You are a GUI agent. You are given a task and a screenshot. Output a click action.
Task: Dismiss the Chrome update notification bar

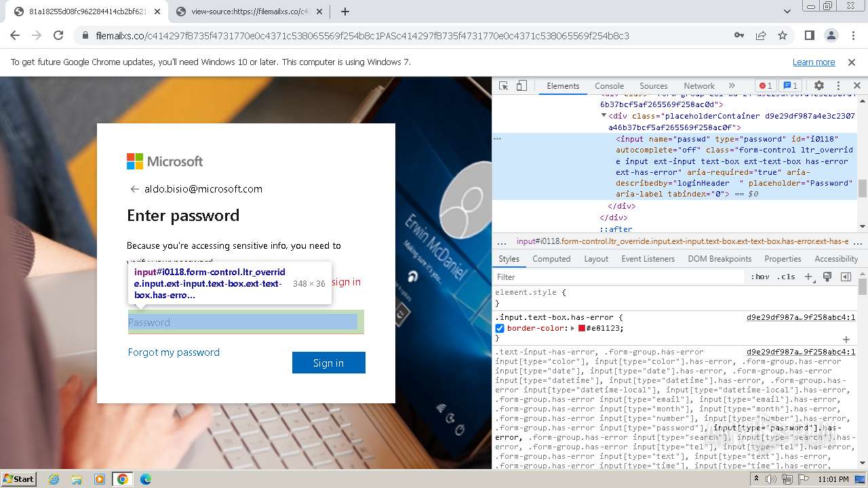click(x=852, y=62)
